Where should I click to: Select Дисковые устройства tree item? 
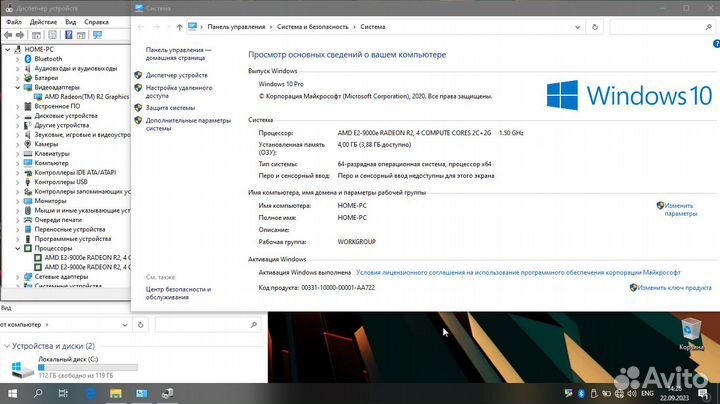pos(66,116)
